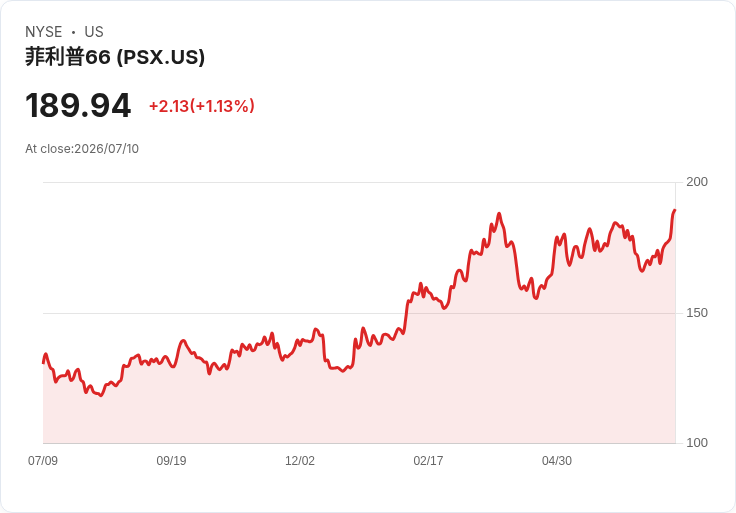Click the 200 price axis label
The width and height of the screenshot is (736, 513).
click(x=697, y=182)
